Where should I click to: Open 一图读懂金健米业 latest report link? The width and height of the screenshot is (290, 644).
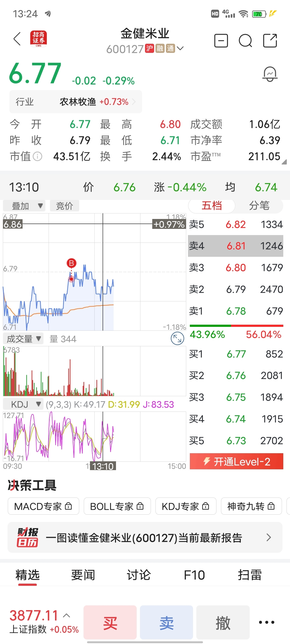click(x=145, y=537)
